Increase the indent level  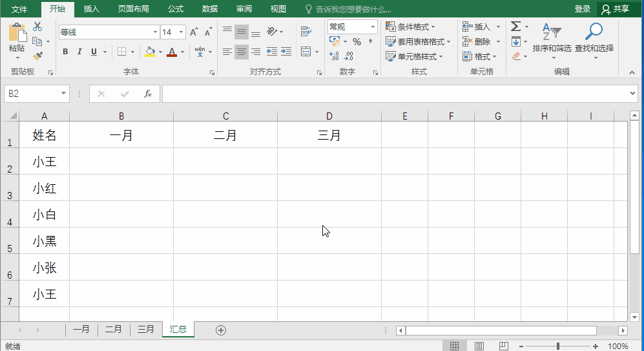click(286, 52)
